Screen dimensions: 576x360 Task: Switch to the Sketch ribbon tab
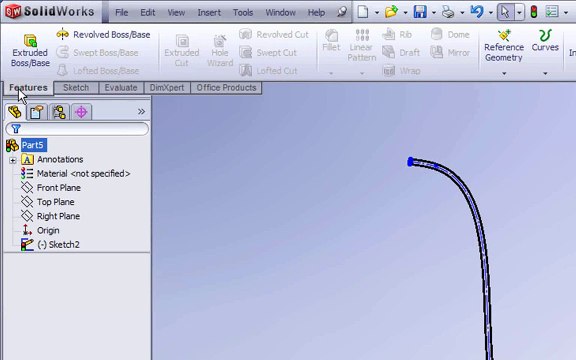point(76,88)
